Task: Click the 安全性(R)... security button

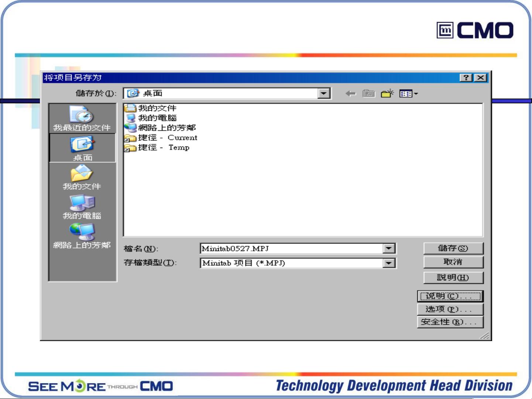Action: click(450, 322)
